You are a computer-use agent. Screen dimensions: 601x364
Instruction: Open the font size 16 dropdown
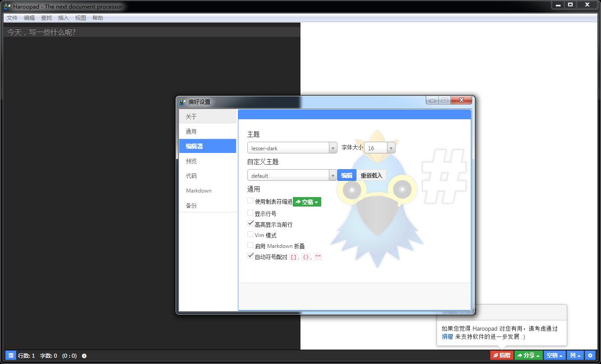click(x=380, y=148)
